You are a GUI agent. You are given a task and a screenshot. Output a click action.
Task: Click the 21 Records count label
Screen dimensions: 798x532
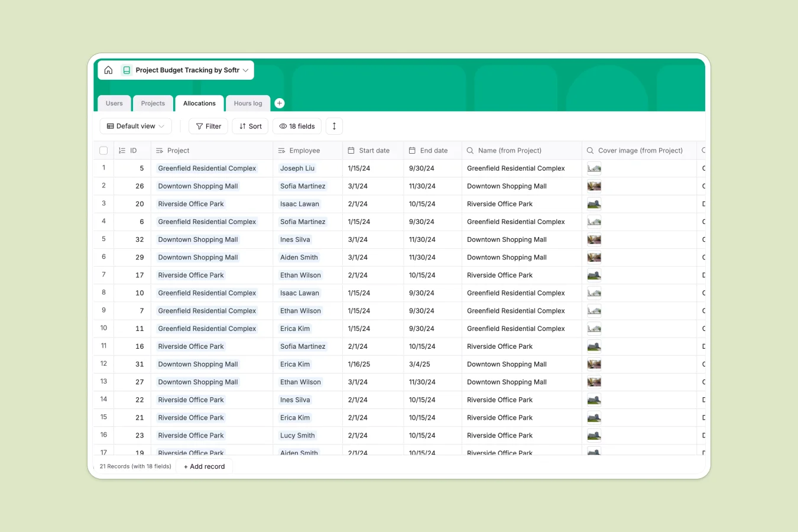click(135, 466)
